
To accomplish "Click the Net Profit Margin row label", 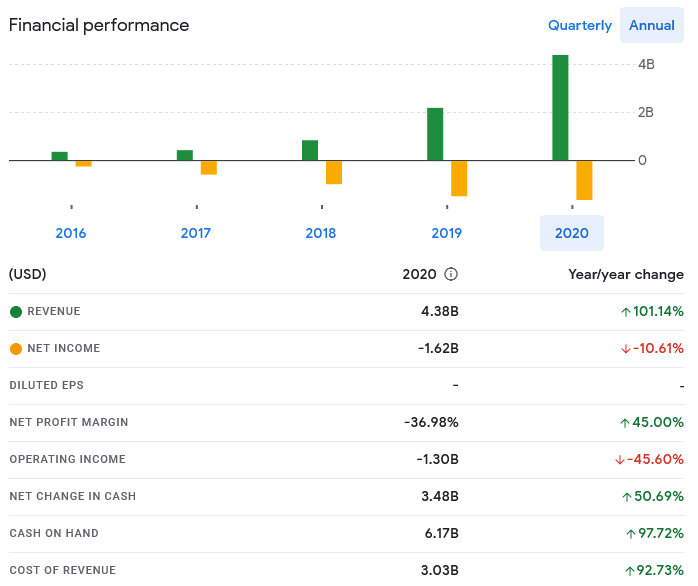I will pyautogui.click(x=69, y=422).
